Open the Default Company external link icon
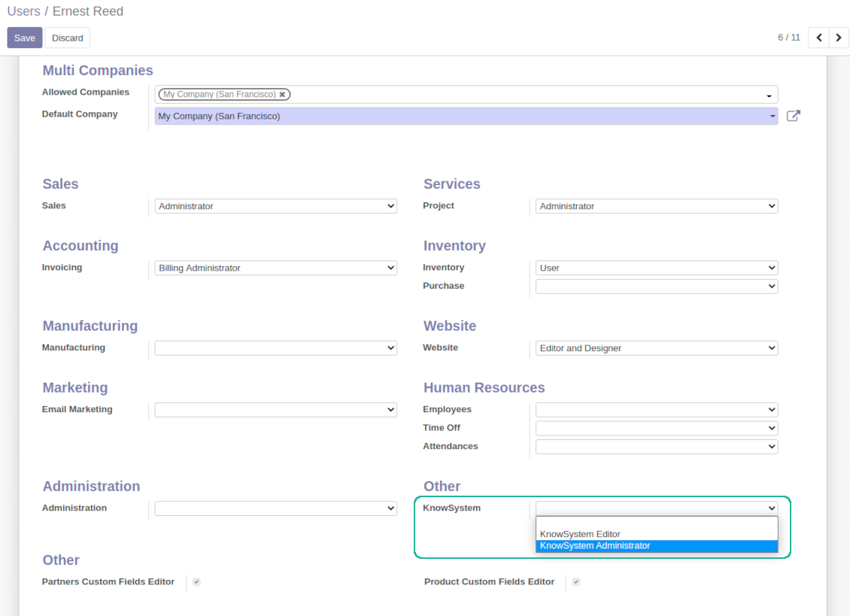The image size is (850, 616). click(793, 116)
